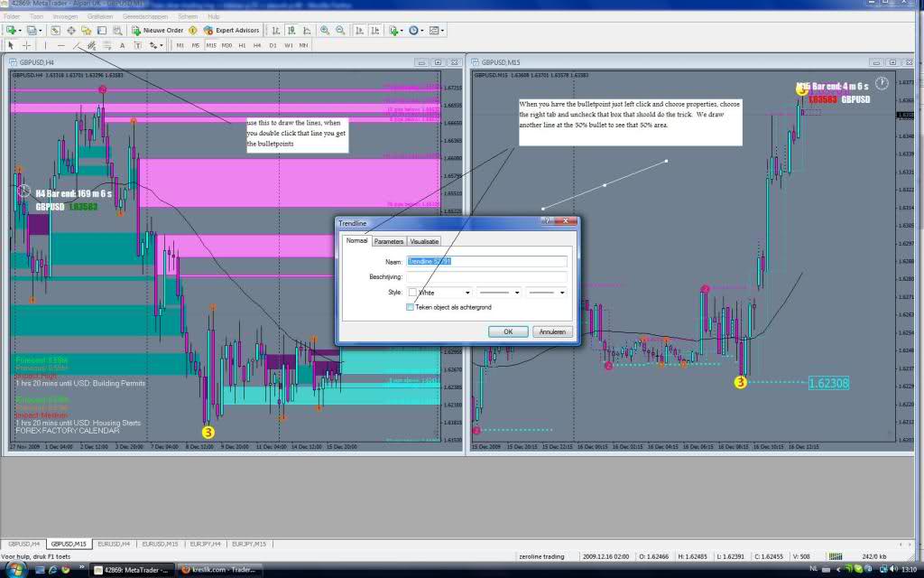Open the Strategy Tester magnifier icon
This screenshot has width=924, height=578.
[117, 30]
